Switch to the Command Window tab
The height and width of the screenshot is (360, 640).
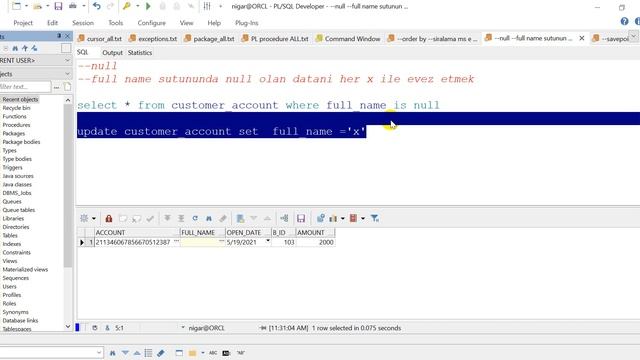348,39
